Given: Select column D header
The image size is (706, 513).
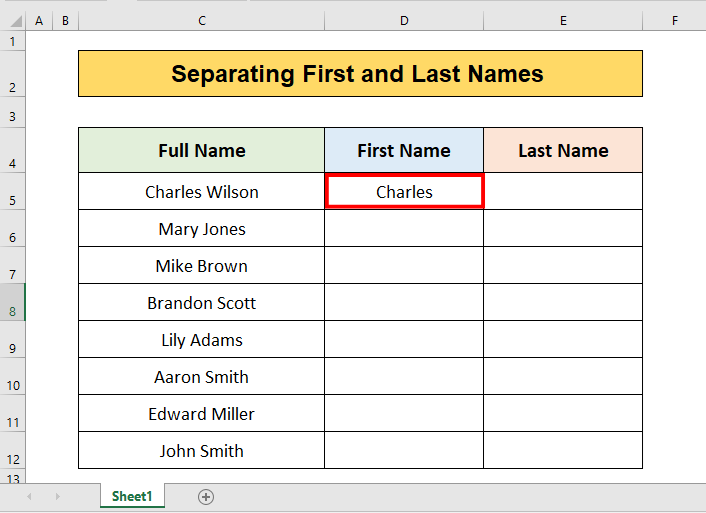Looking at the screenshot, I should coord(404,21).
